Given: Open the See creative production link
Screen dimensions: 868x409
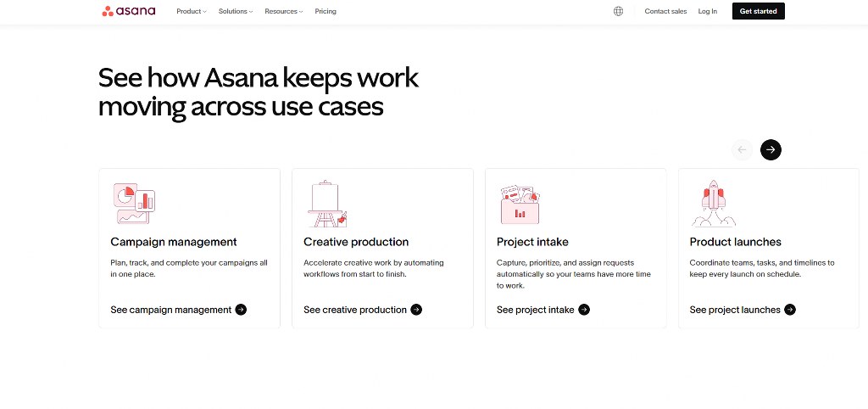Looking at the screenshot, I should tap(363, 310).
